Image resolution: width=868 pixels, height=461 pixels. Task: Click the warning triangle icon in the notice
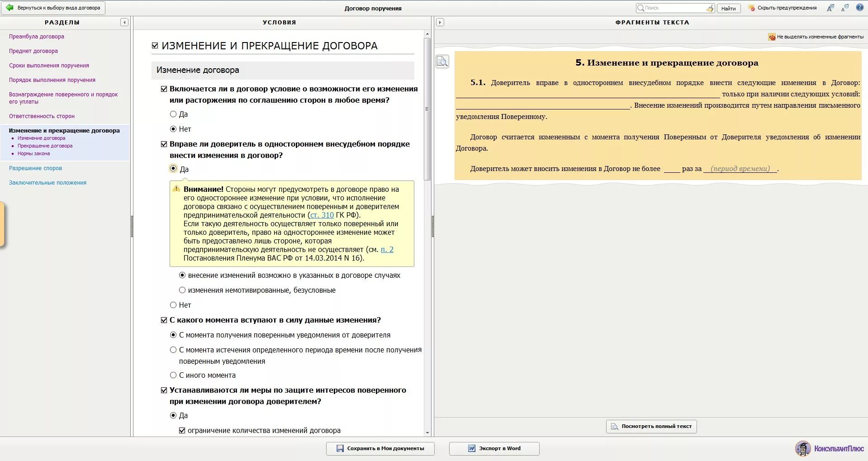coord(176,189)
